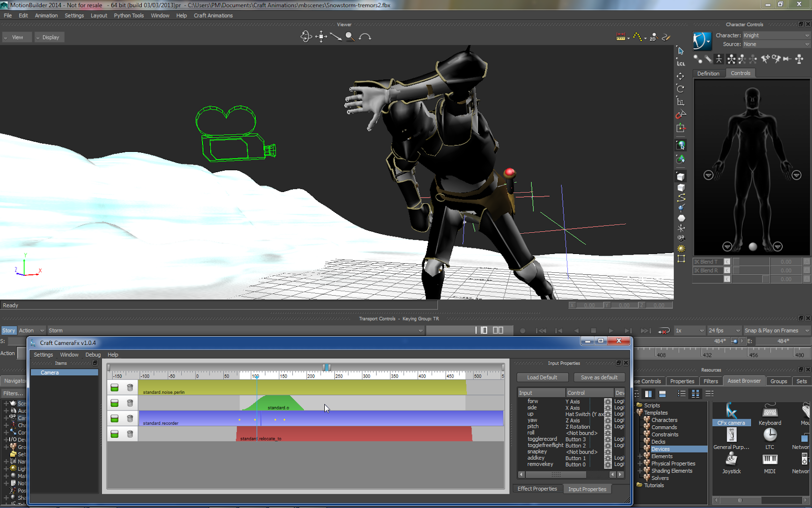The width and height of the screenshot is (812, 508).
Task: Open the Snap & Play on Frames dropdown
Action: 776,330
